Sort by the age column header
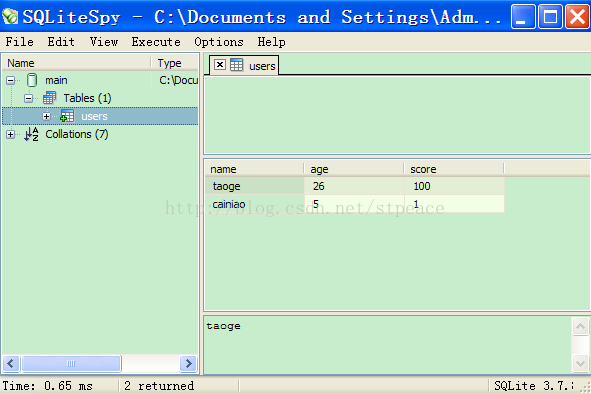Screen dimensions: 591x394 tap(354, 169)
